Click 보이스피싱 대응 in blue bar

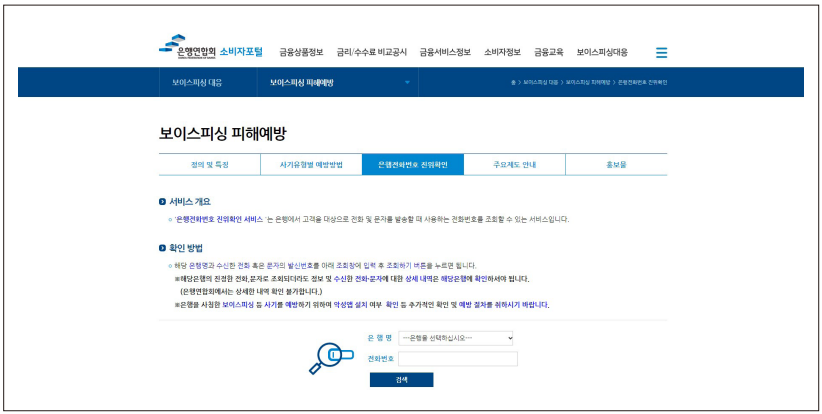click(197, 82)
